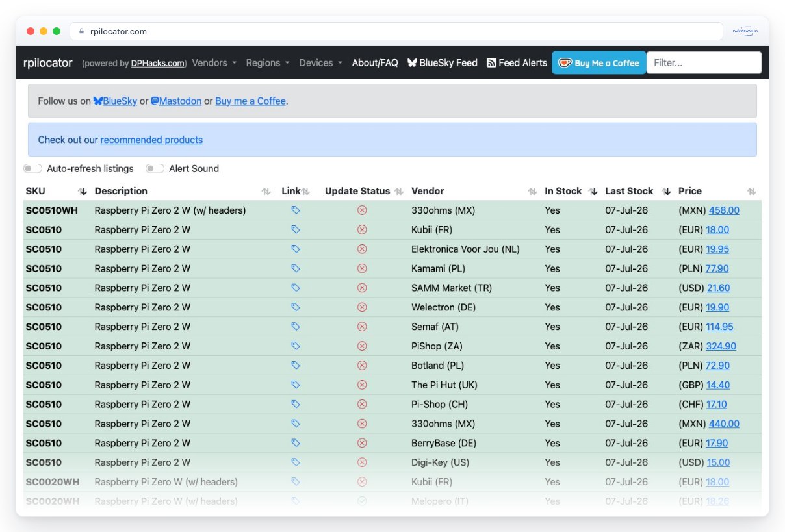Click update status X icon for The Pi Hut
Viewport: 785px width, 532px height.
[362, 385]
